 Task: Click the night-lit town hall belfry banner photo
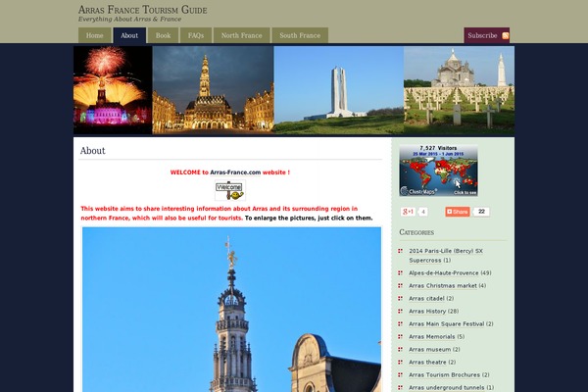point(213,90)
